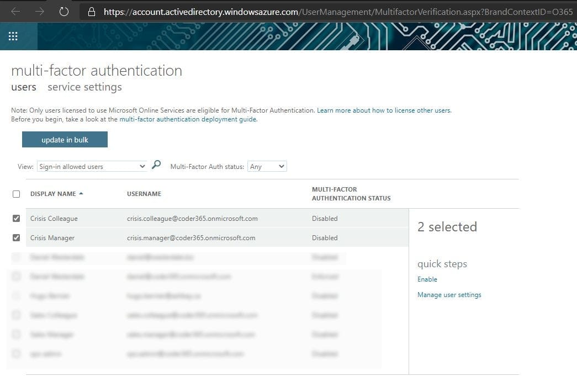Click the browser back arrow

15,12
